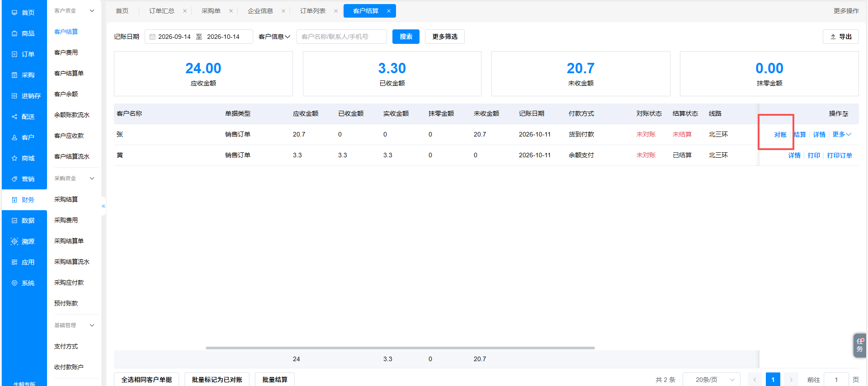Collapse the 基础管理 menu group
Viewport: 868px width, 386px height.
point(92,325)
